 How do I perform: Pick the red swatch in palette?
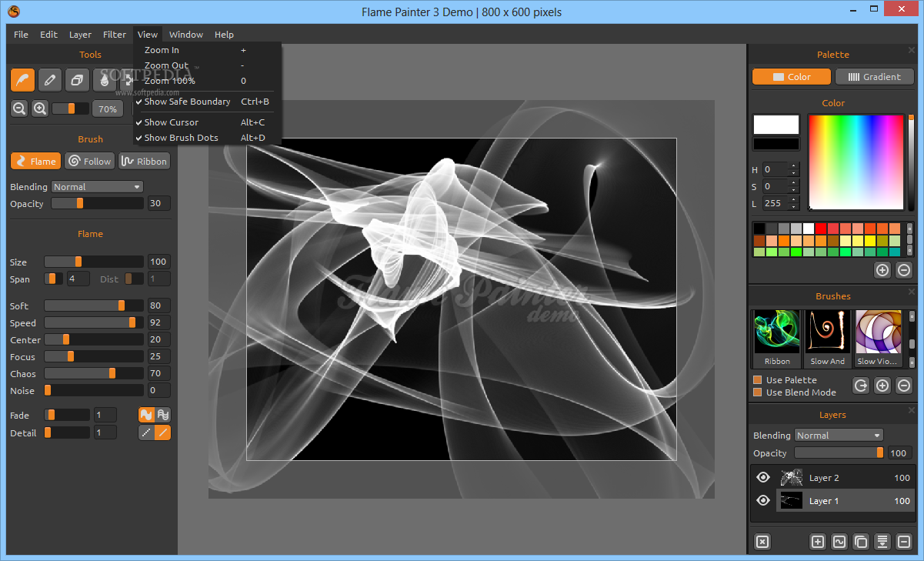coord(821,229)
